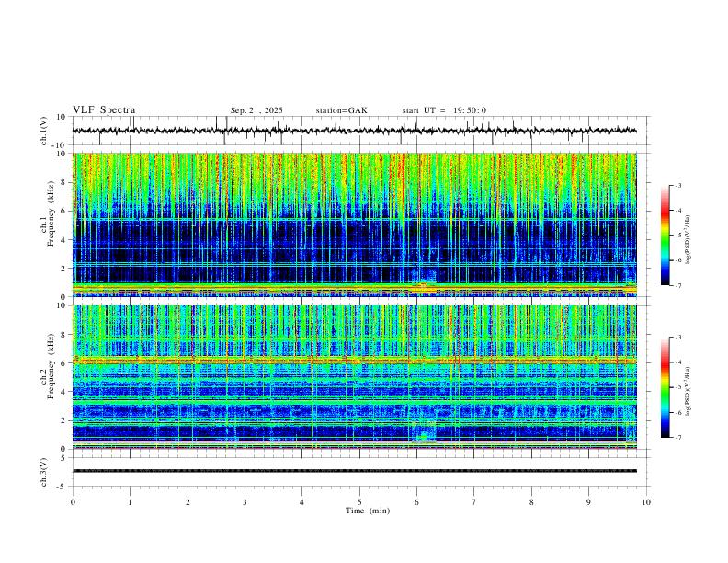Click the 'ch.3(V)' axis label
The height and width of the screenshot is (563, 728).
pos(44,472)
